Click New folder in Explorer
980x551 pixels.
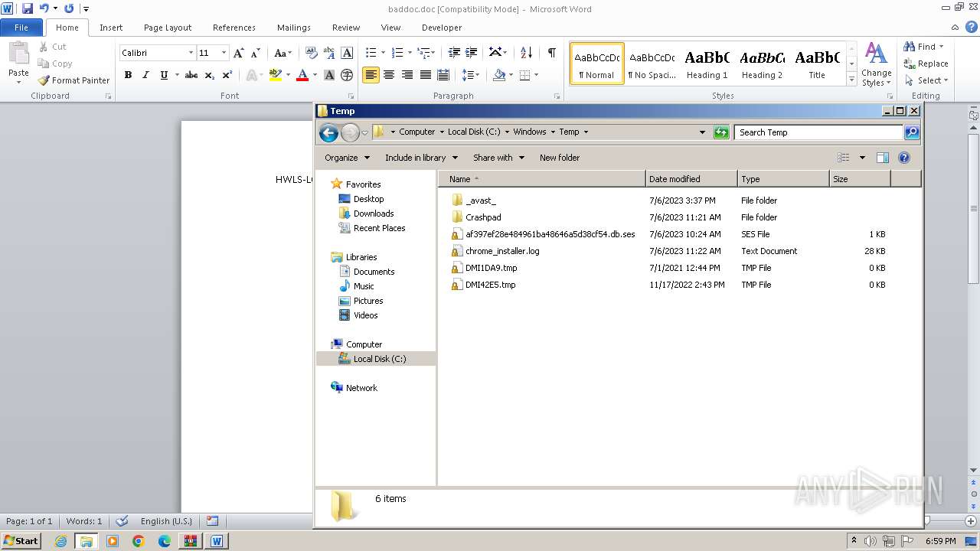pyautogui.click(x=560, y=158)
